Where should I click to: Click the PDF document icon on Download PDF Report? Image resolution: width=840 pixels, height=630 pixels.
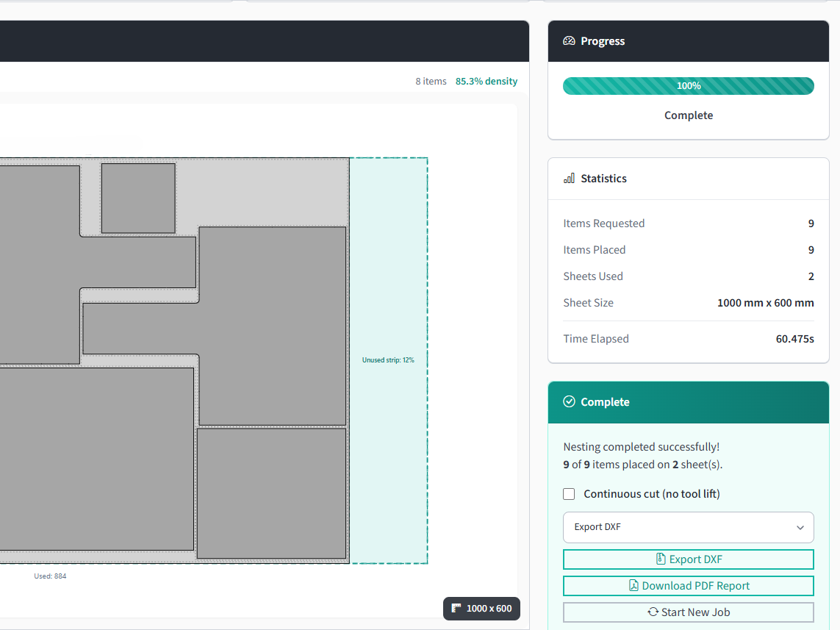(633, 585)
